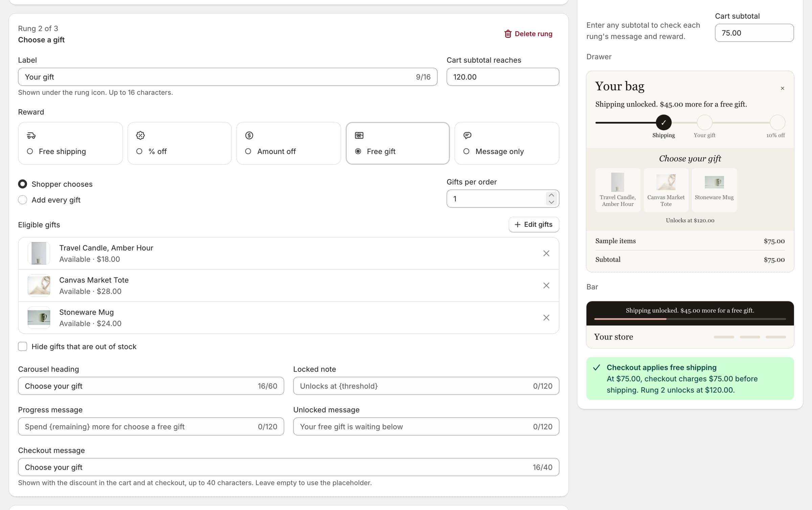Select the Free shipping reward radio
Image resolution: width=812 pixels, height=510 pixels.
coord(30,151)
